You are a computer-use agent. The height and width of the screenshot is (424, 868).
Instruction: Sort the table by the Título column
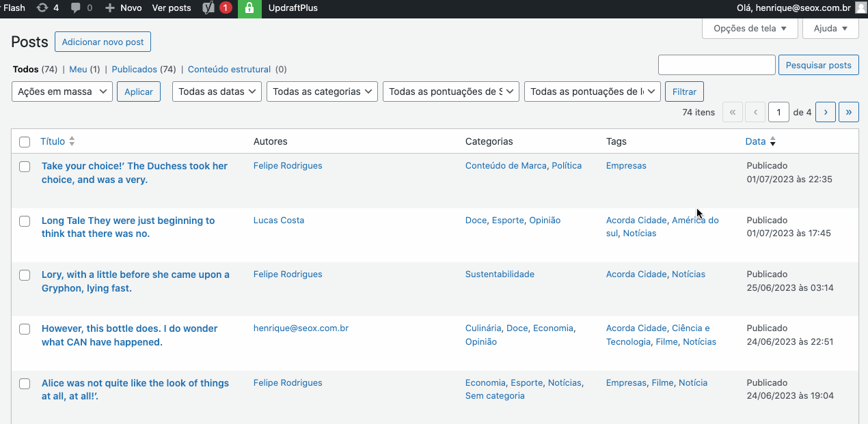53,141
